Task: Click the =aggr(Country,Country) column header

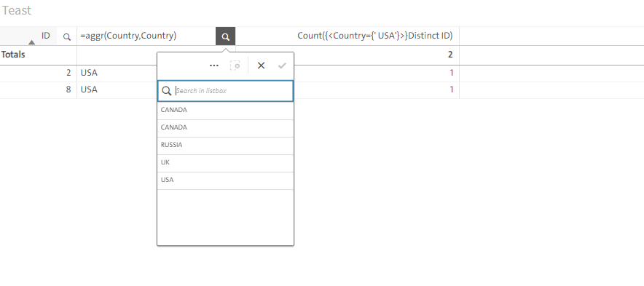Action: coord(128,36)
